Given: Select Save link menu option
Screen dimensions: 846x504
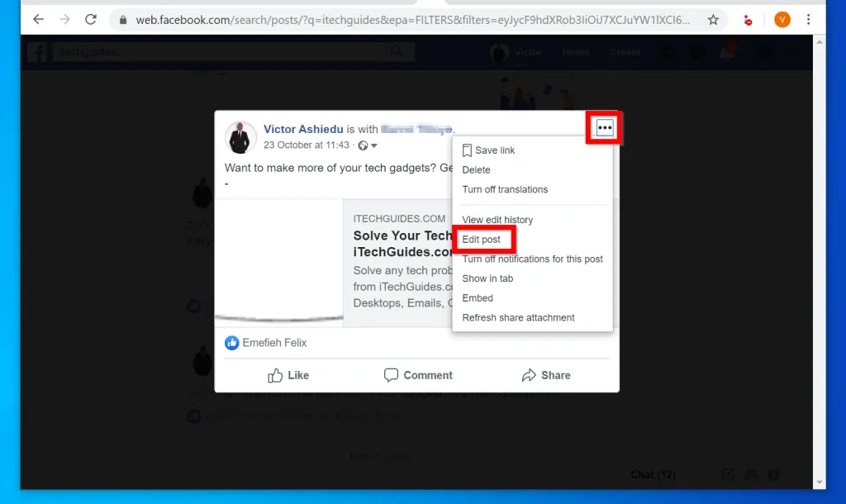Looking at the screenshot, I should pos(494,150).
